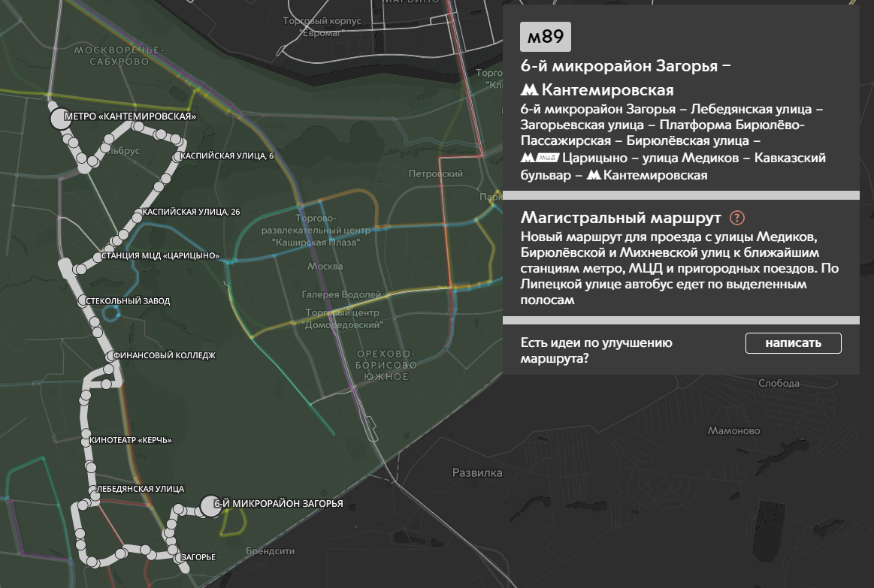Select the Метро «Кантемировская» terminal stop marker
The image size is (874, 588).
point(59,119)
